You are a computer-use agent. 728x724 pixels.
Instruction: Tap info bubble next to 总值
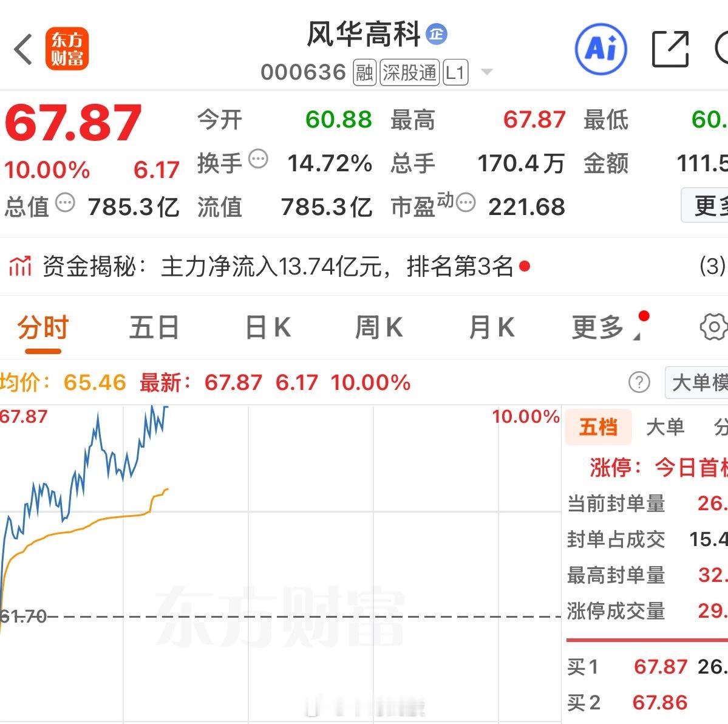pos(65,202)
